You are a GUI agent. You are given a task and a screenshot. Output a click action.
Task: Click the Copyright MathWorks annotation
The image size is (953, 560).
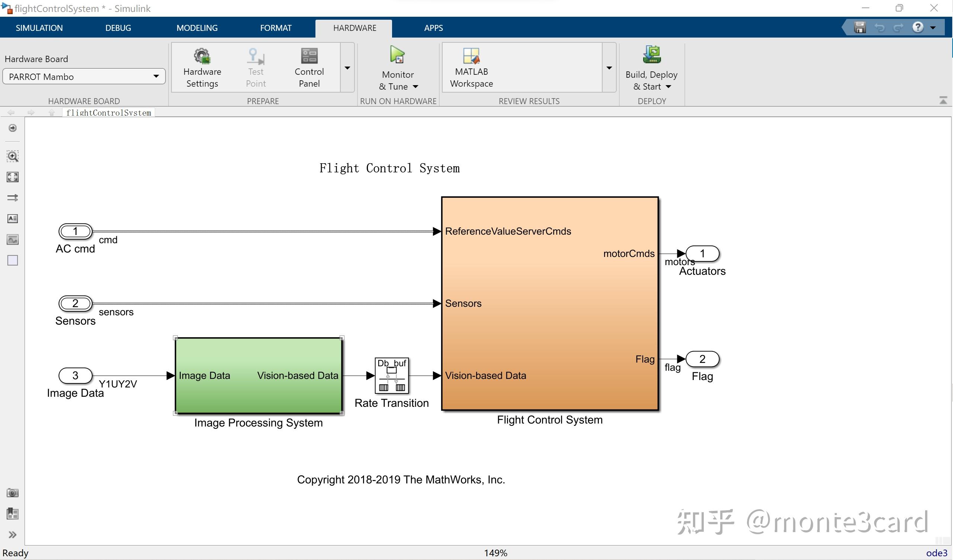[401, 479]
